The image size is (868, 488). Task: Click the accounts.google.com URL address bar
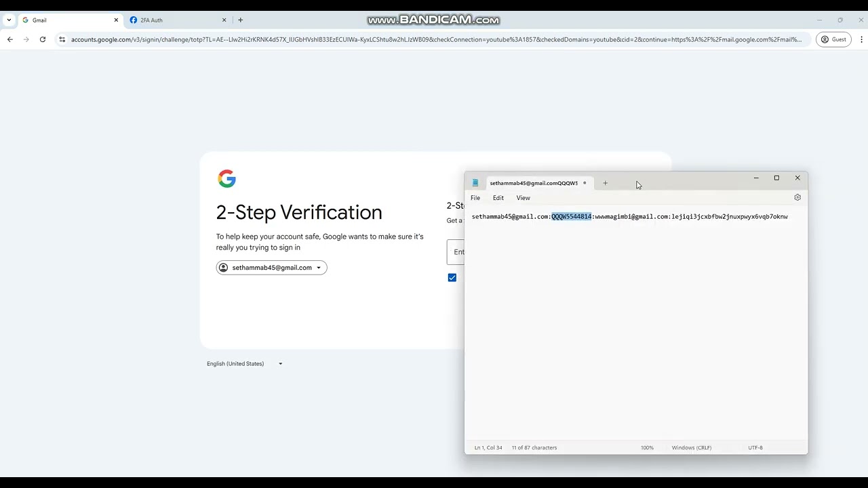click(x=436, y=39)
